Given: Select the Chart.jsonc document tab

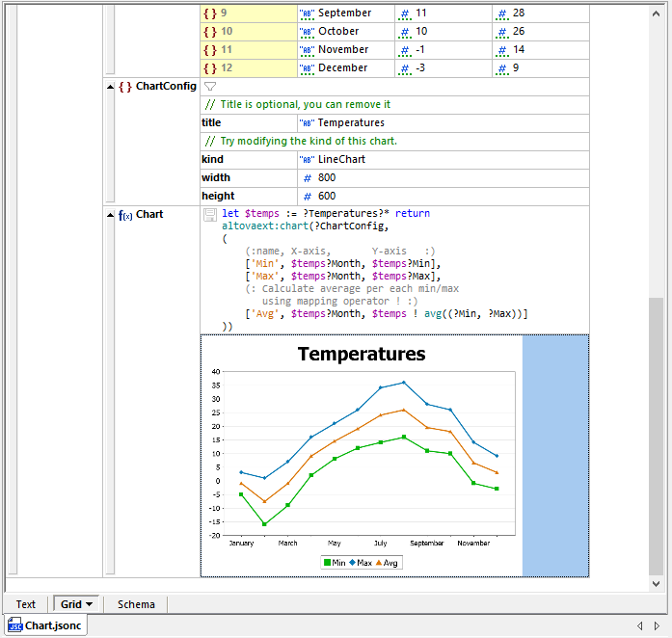Looking at the screenshot, I should tap(53, 625).
